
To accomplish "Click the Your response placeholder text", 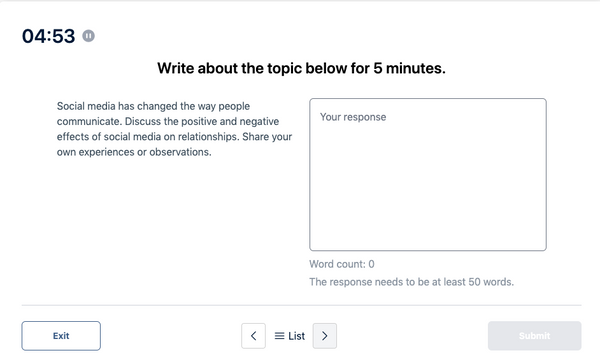I will pos(353,117).
